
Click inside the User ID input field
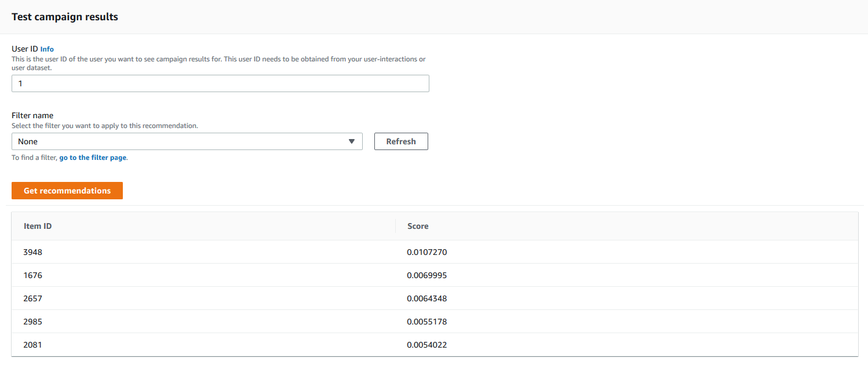220,83
